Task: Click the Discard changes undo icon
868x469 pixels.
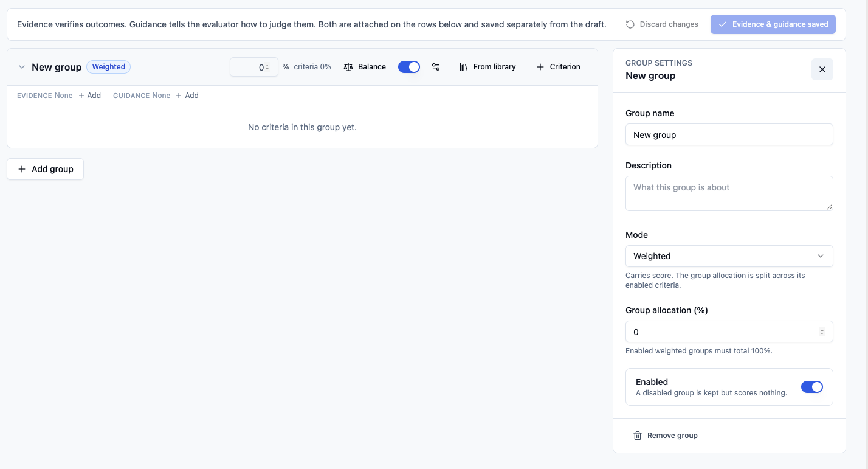Action: coord(630,24)
